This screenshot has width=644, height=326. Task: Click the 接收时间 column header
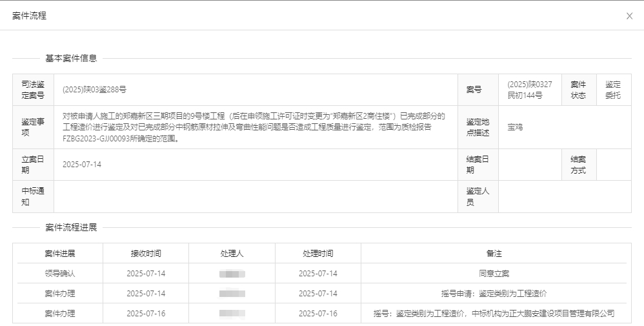[146, 254]
